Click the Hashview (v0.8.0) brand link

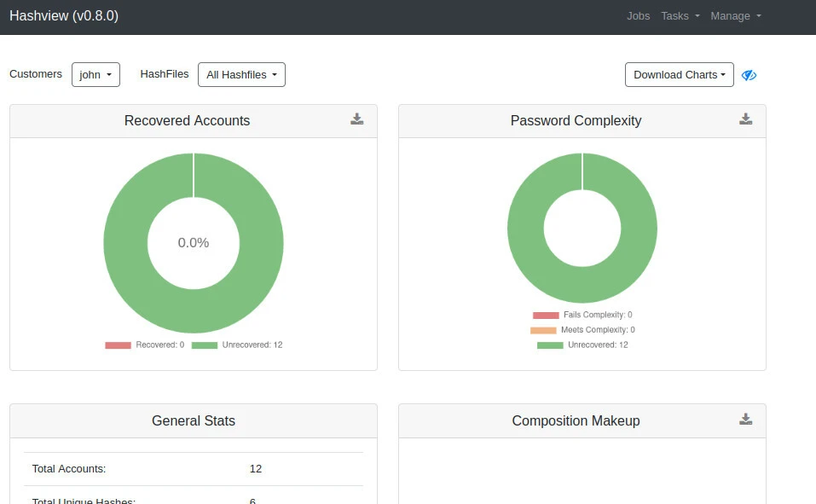click(x=64, y=16)
